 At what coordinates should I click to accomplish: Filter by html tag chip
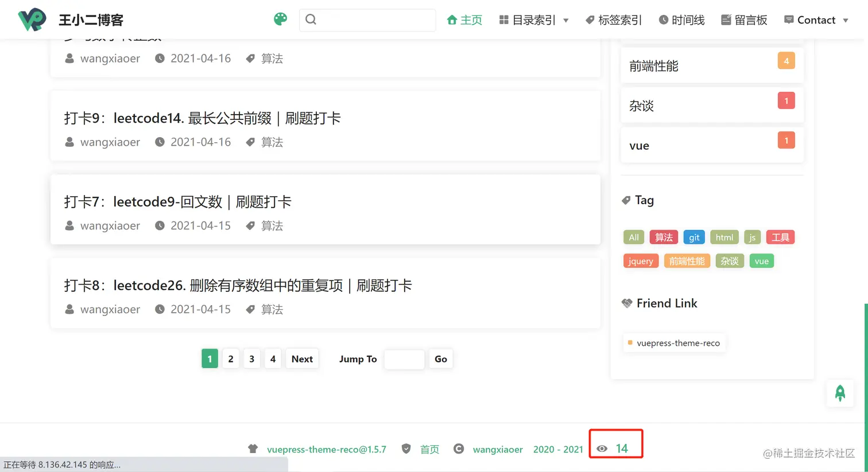(724, 237)
